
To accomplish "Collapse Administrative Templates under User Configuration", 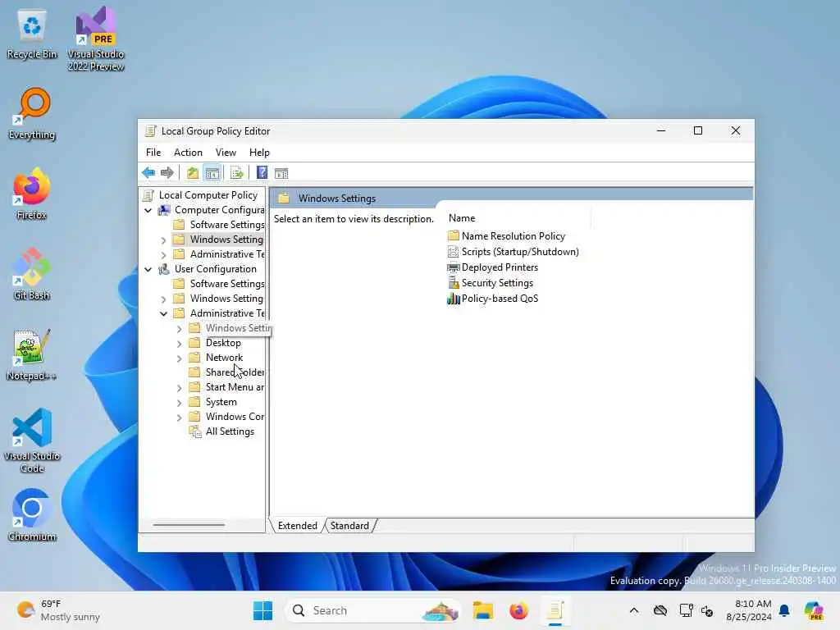I will click(x=164, y=313).
